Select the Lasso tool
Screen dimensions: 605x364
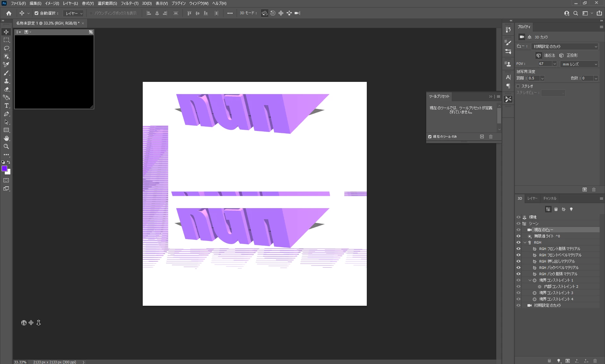pyautogui.click(x=6, y=48)
